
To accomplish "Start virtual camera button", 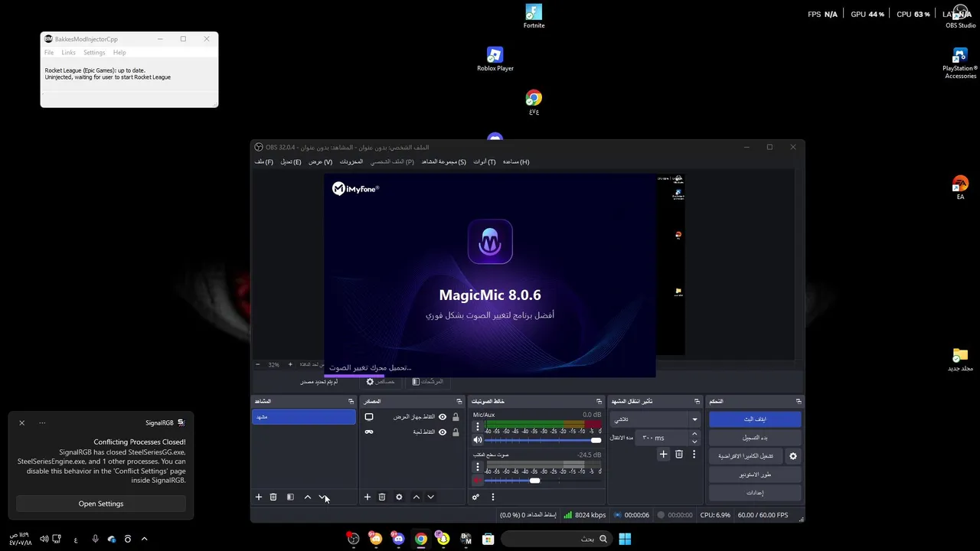I will [746, 456].
